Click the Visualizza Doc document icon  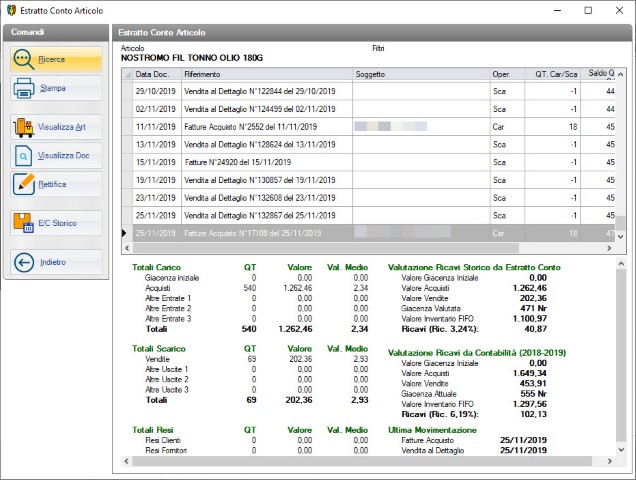tap(25, 156)
